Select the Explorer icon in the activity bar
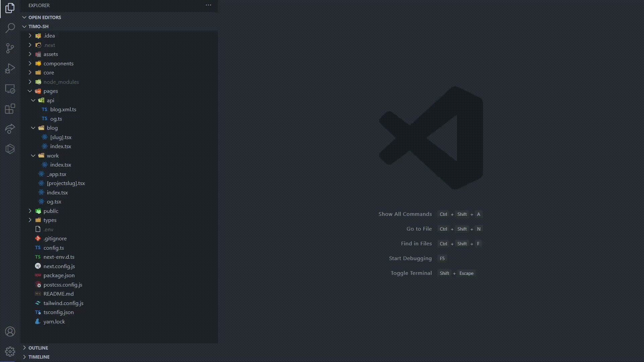This screenshot has width=644, height=362. point(10,8)
